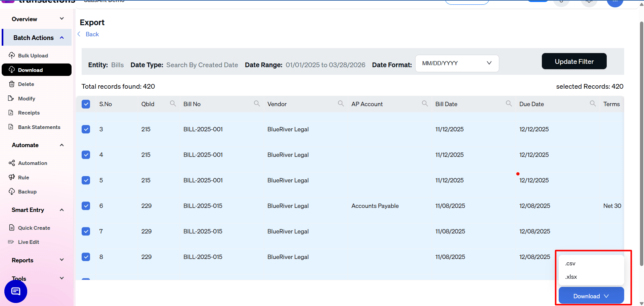Viewport: 644px width, 306px height.
Task: Click the search icon in Vendor column
Action: point(341,103)
